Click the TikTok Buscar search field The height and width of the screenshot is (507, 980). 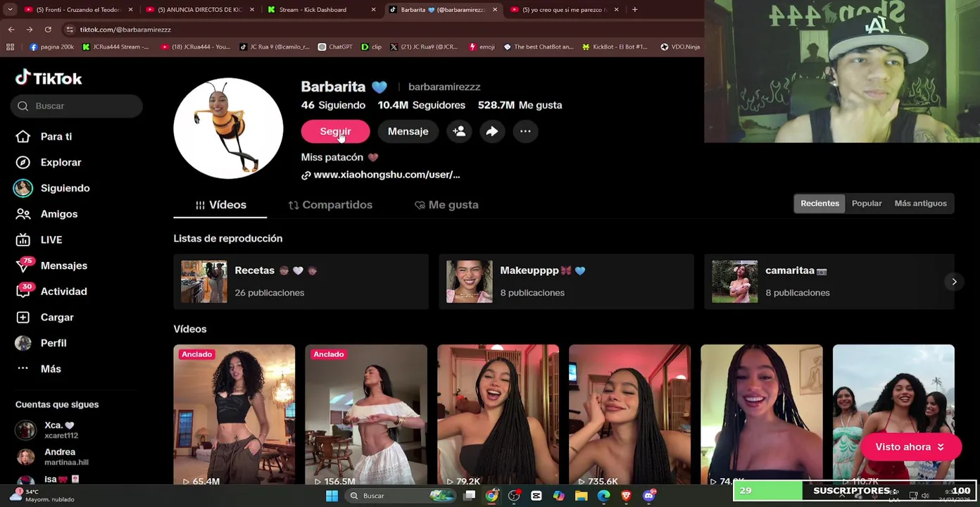pos(77,106)
